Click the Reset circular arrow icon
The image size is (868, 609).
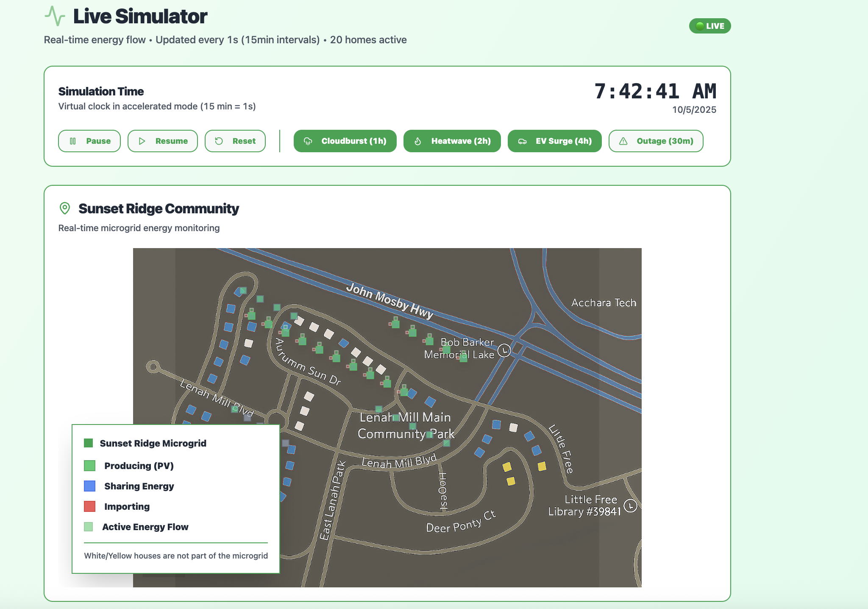coord(219,141)
